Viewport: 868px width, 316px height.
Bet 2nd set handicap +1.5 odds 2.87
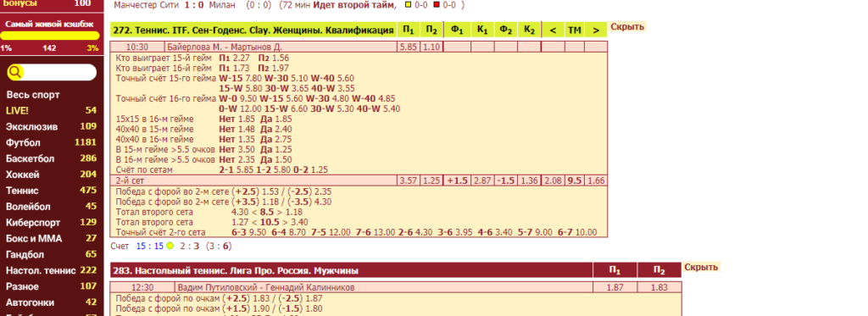(482, 180)
